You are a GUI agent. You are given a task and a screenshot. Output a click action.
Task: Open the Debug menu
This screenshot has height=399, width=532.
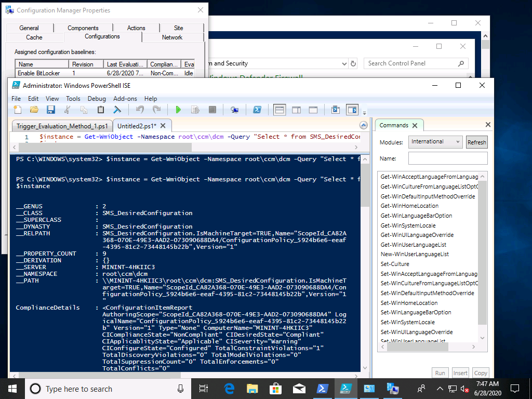[97, 99]
